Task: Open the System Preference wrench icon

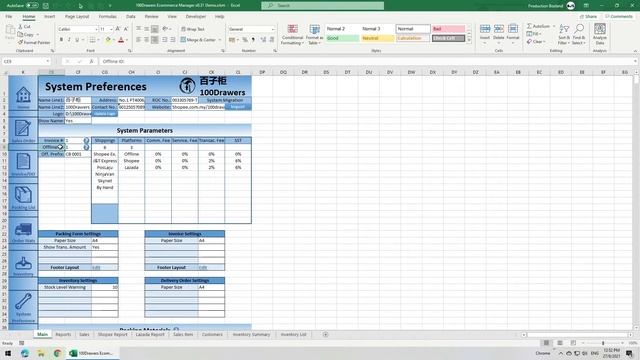Action: pos(23,302)
